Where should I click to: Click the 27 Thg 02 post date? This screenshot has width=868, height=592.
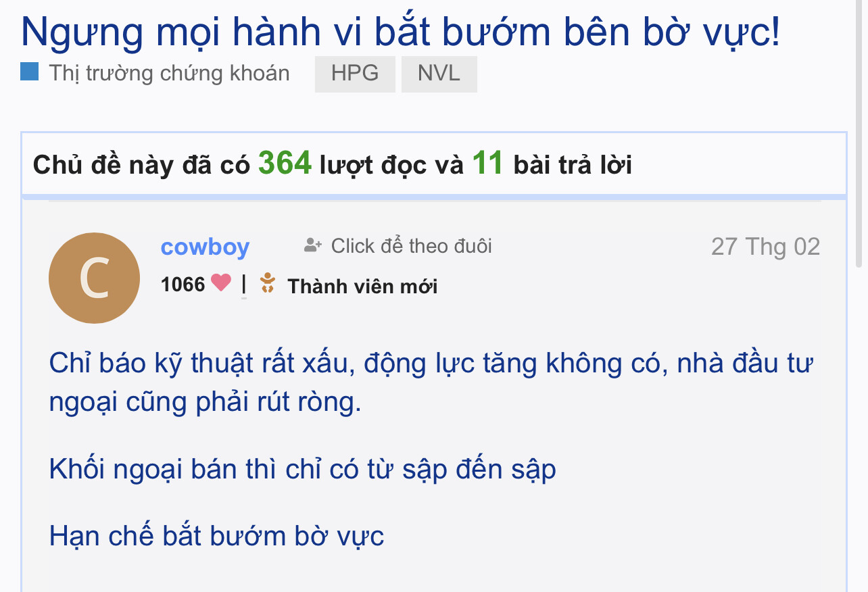pos(765,247)
